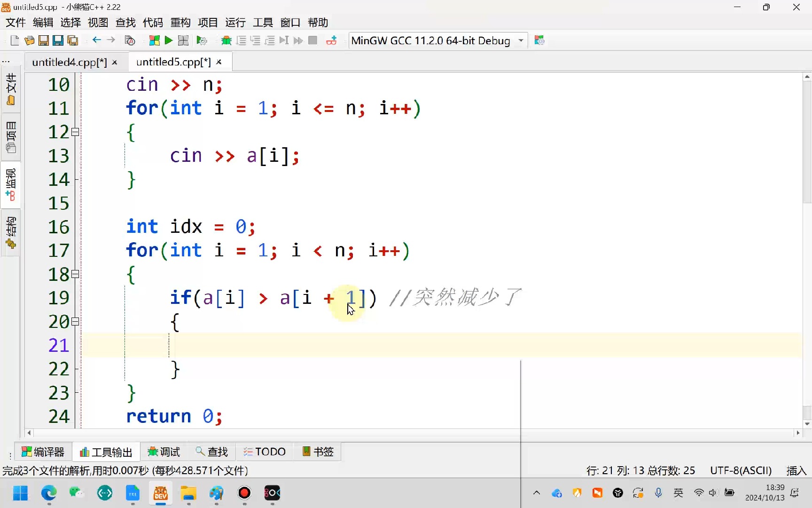Click the Run to cursor debug icon
This screenshot has width=812, height=508.
[x=284, y=40]
